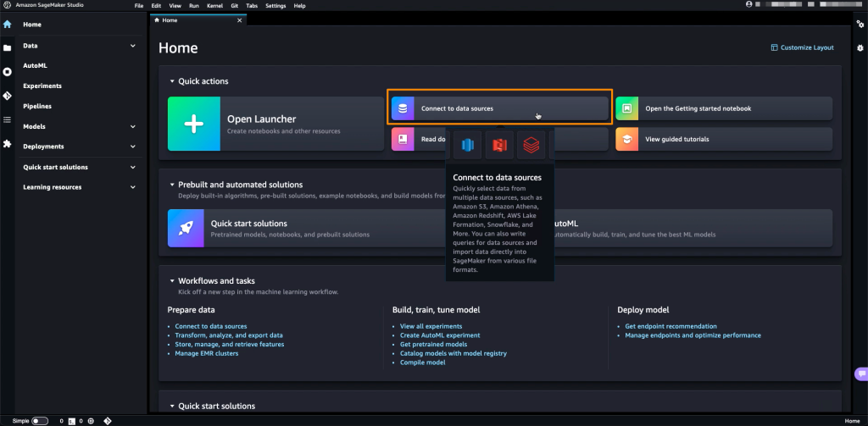Image resolution: width=868 pixels, height=426 pixels.
Task: Expand the Models section chevron
Action: 133,127
